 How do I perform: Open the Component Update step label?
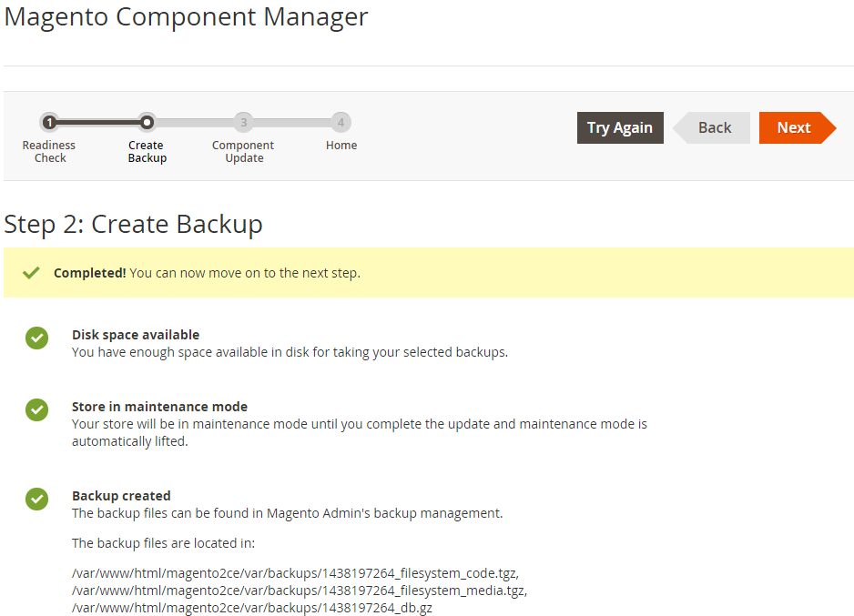coord(243,151)
